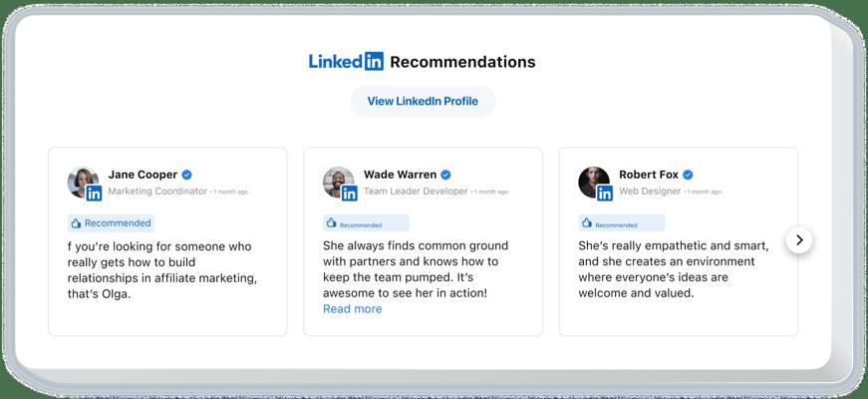Expand Wade Warren's review with Read more
Image resolution: width=868 pixels, height=399 pixels.
(x=352, y=308)
